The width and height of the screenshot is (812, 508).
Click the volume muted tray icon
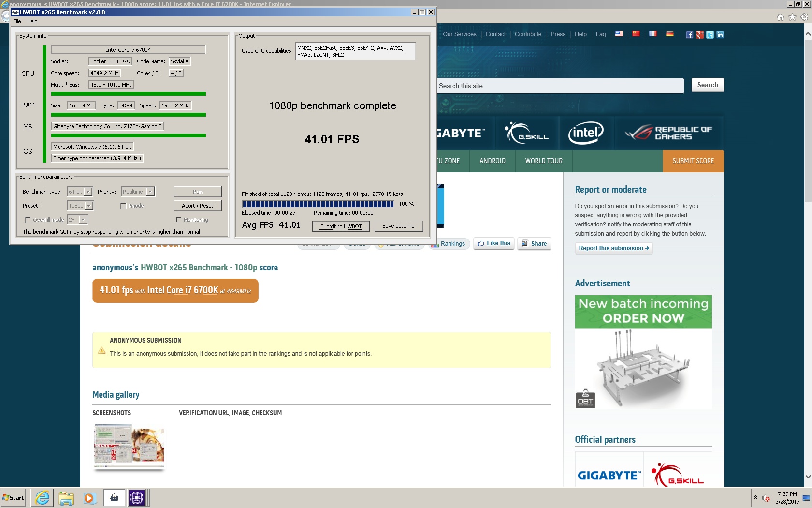pos(766,498)
